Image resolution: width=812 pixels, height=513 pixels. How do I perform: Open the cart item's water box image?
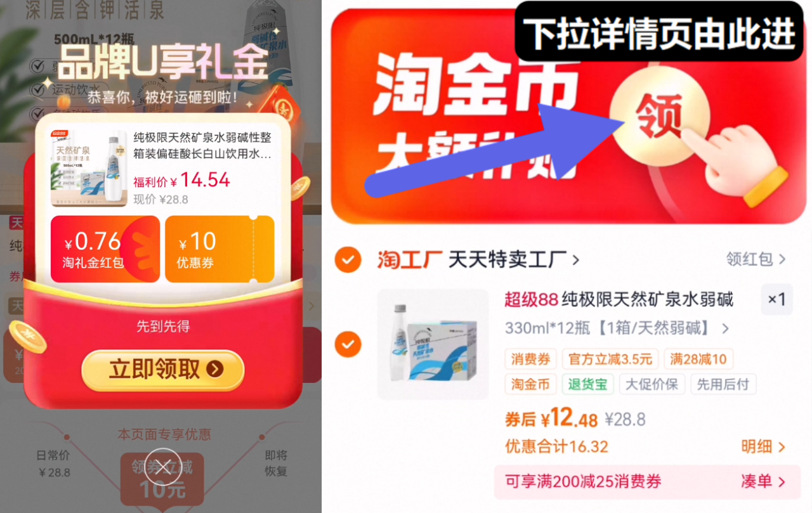[433, 344]
